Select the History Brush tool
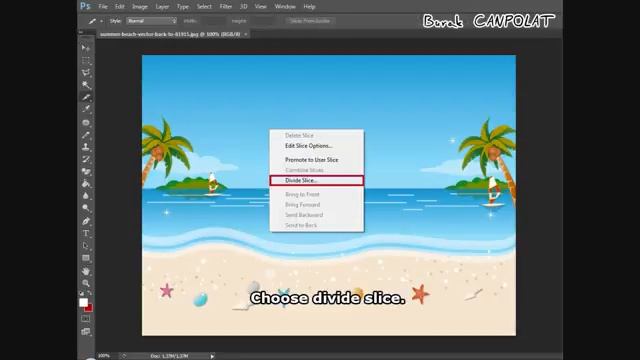 pyautogui.click(x=86, y=159)
